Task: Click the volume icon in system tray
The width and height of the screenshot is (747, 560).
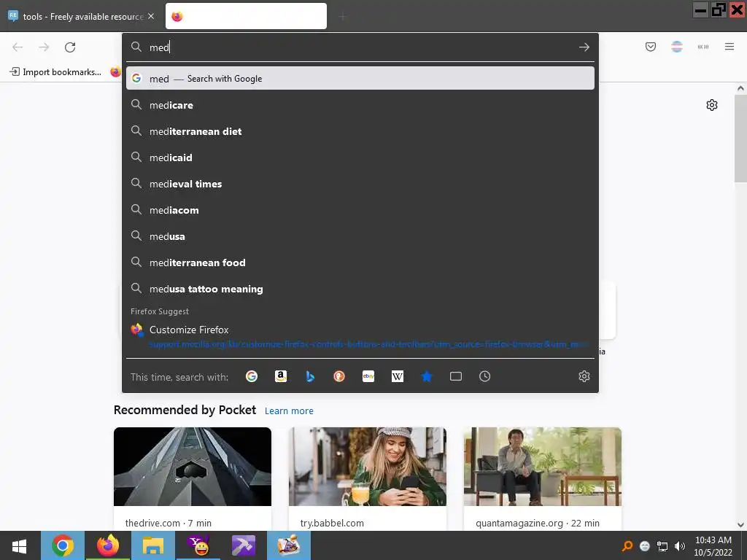Action: coord(680,546)
